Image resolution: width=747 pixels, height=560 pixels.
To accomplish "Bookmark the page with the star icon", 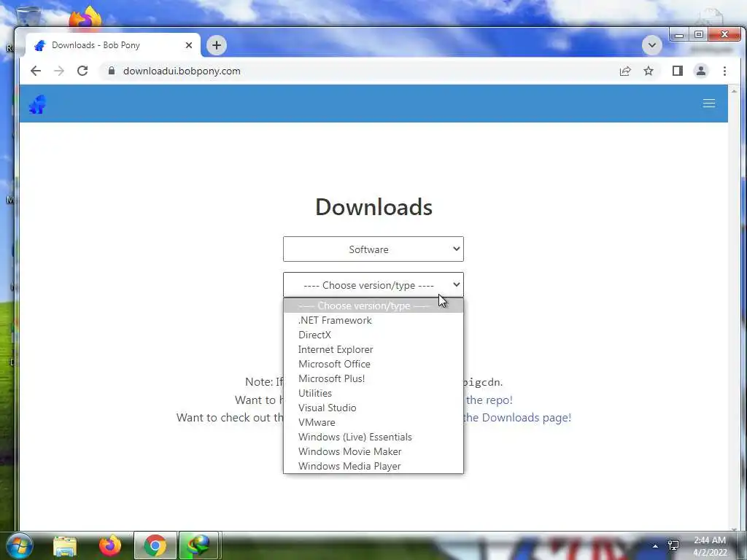I will click(649, 71).
